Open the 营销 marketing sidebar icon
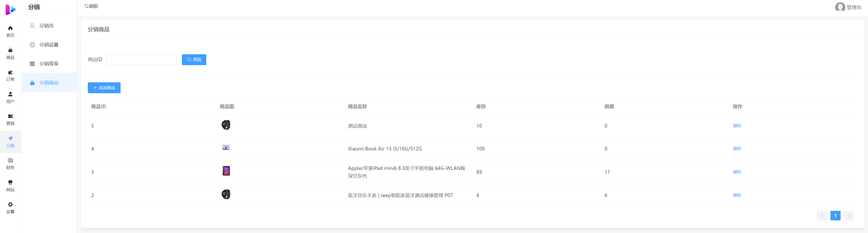Viewport: 868px width, 233px height. [x=10, y=116]
